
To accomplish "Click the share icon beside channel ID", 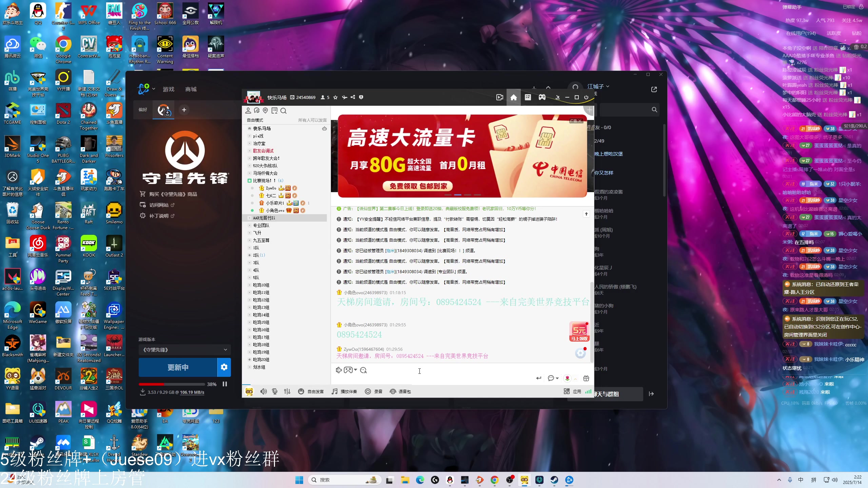I will pyautogui.click(x=353, y=97).
